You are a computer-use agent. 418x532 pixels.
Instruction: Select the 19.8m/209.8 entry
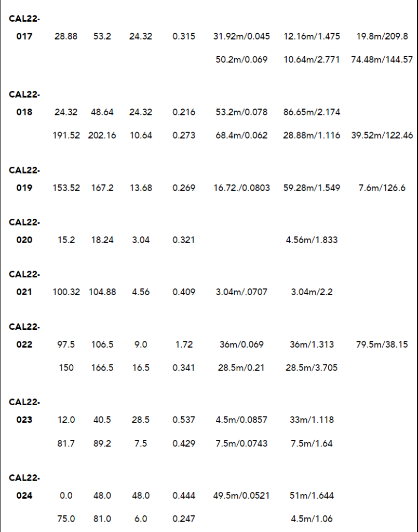click(382, 36)
